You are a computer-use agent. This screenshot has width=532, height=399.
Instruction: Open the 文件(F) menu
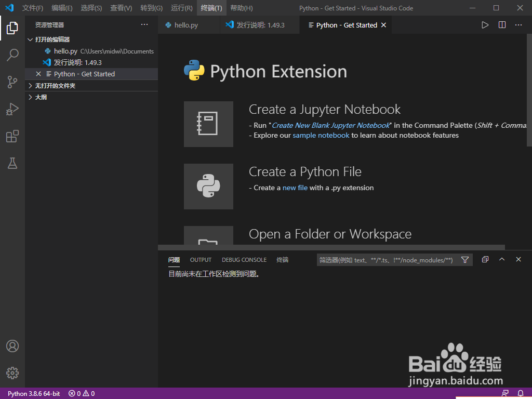33,8
